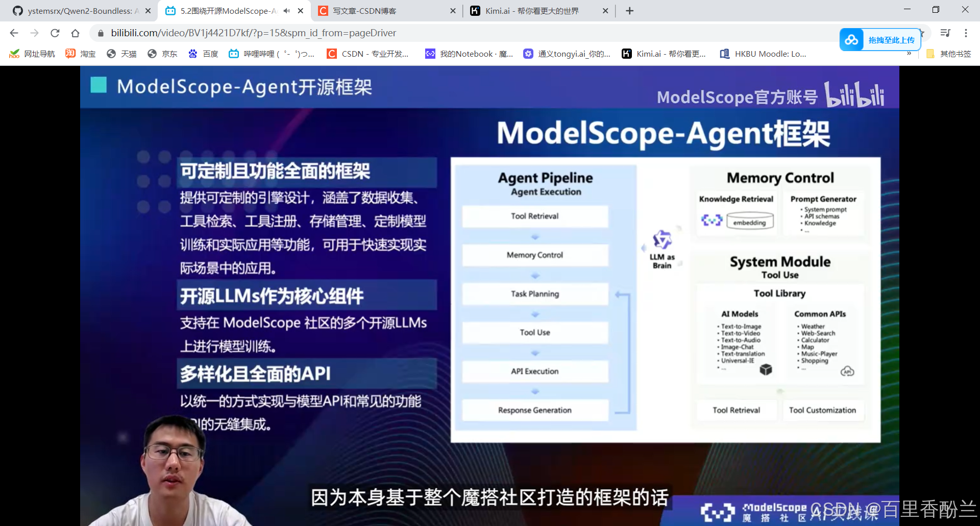The height and width of the screenshot is (526, 980).
Task: Open the 京东 bookmark
Action: pyautogui.click(x=162, y=54)
